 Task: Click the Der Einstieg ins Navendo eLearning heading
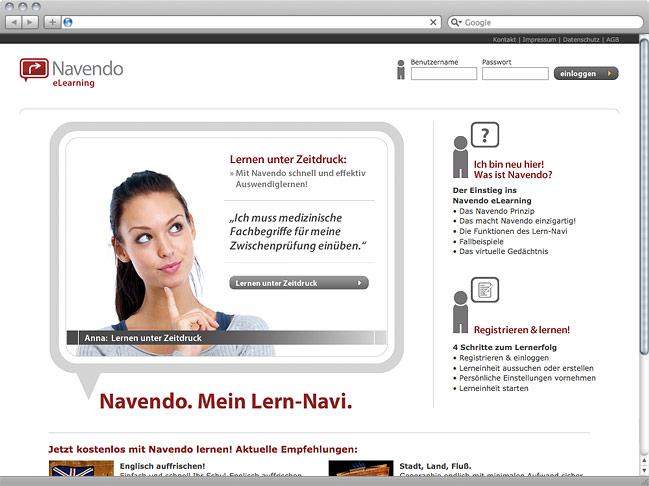click(x=492, y=195)
